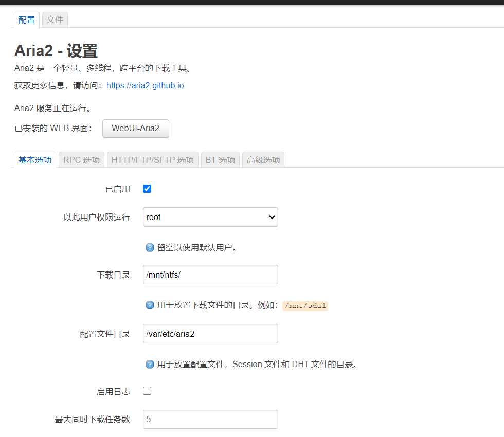Open the 高级选项 tab
Viewport: 504px width, 437px height.
263,160
